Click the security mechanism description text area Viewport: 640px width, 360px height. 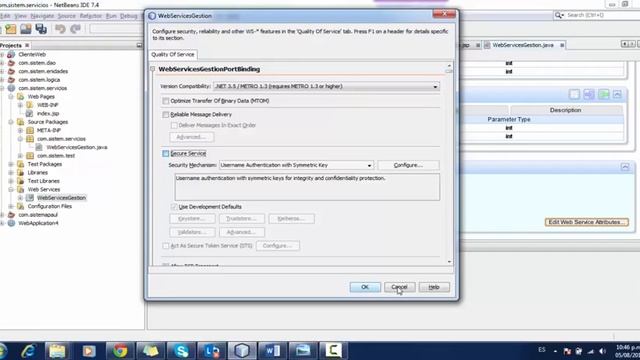pyautogui.click(x=307, y=187)
